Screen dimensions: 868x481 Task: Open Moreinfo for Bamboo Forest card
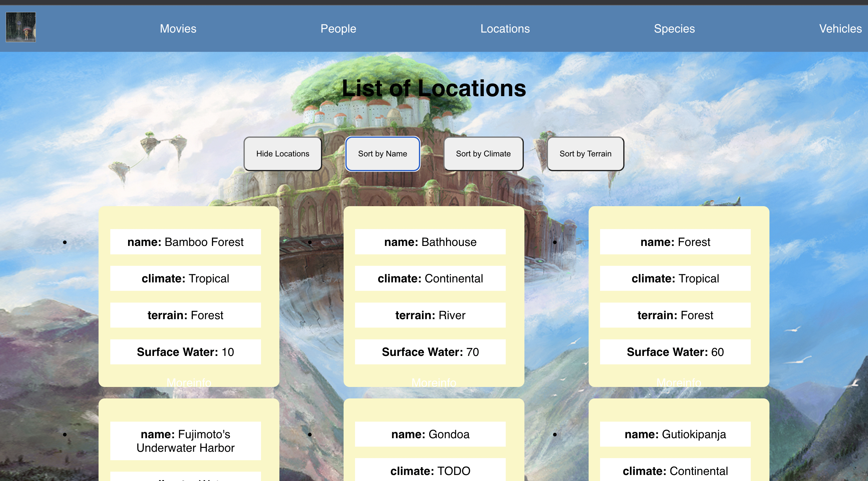click(189, 382)
